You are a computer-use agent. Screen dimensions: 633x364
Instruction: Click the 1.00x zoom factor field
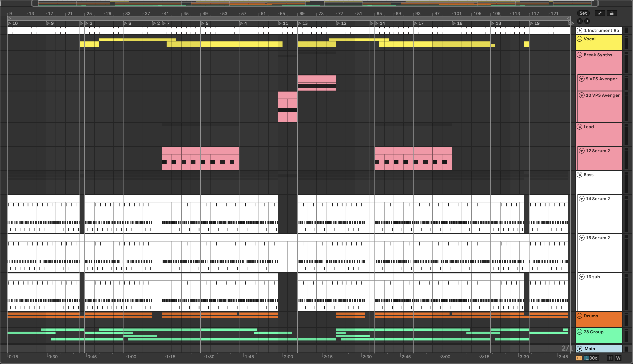click(x=591, y=358)
